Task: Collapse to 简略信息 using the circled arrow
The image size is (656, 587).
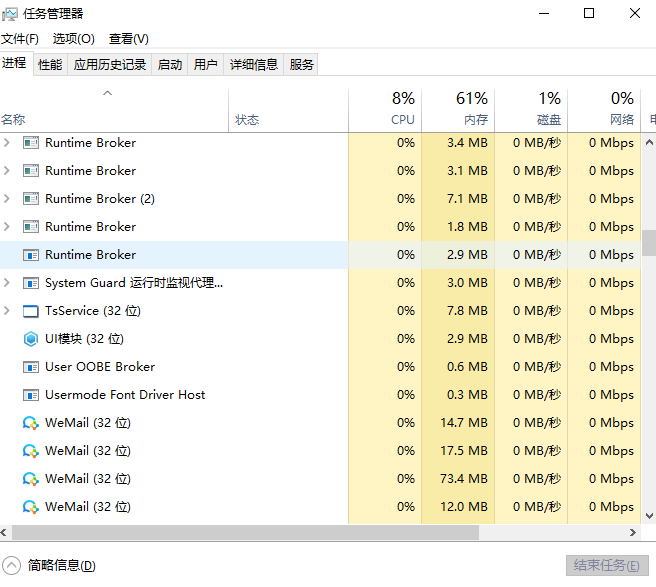Action: point(11,566)
